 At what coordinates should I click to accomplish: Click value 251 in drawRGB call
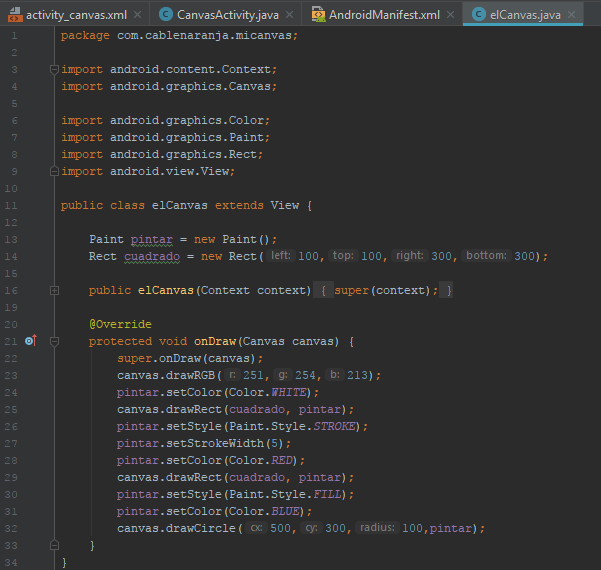tap(253, 375)
